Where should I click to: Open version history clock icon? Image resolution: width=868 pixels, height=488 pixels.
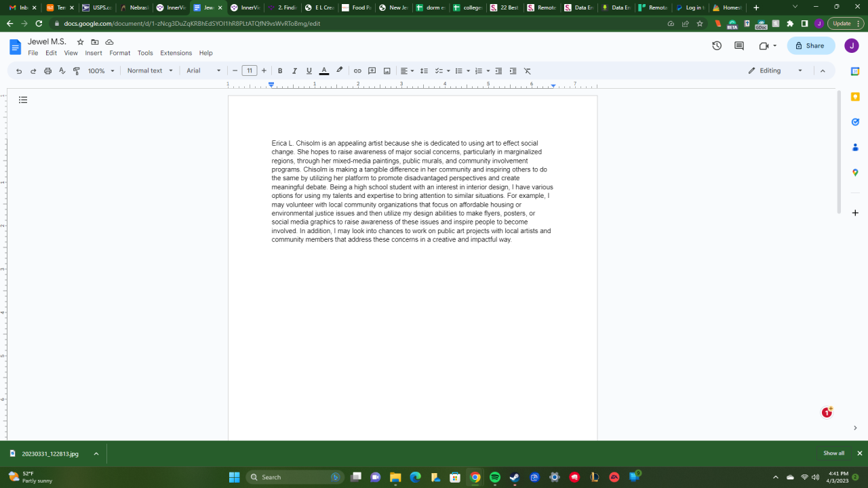click(717, 46)
